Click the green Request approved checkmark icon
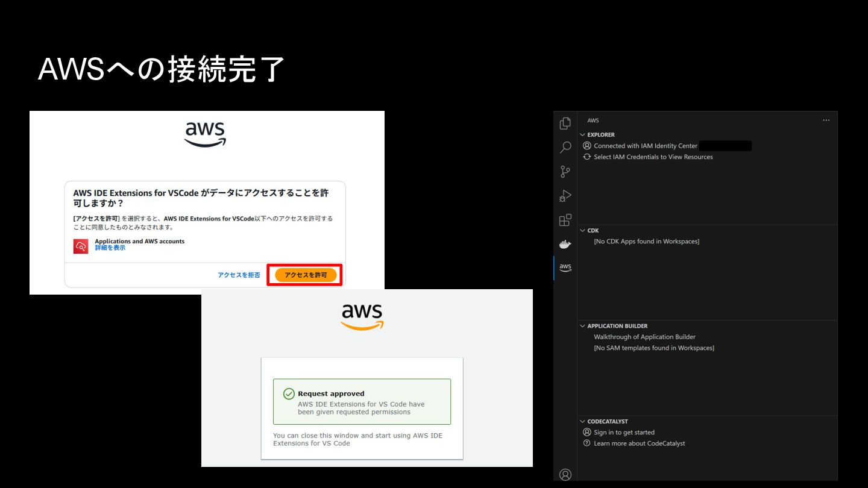This screenshot has height=488, width=868. (289, 393)
